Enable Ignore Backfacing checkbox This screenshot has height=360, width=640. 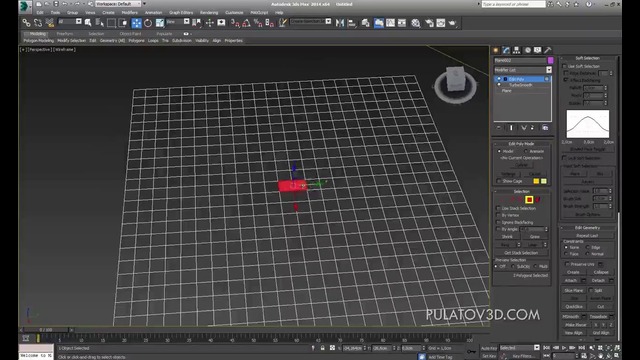click(x=498, y=222)
